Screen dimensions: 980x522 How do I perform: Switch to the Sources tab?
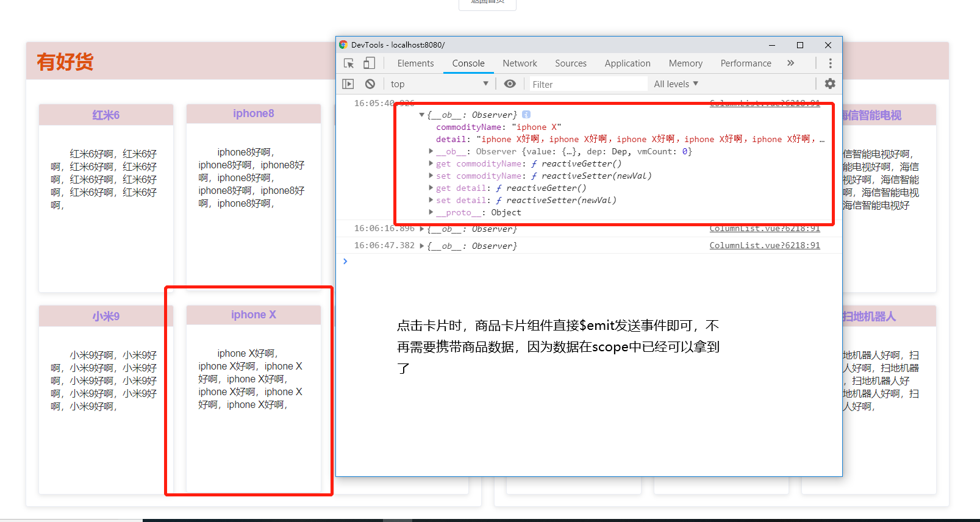click(571, 63)
